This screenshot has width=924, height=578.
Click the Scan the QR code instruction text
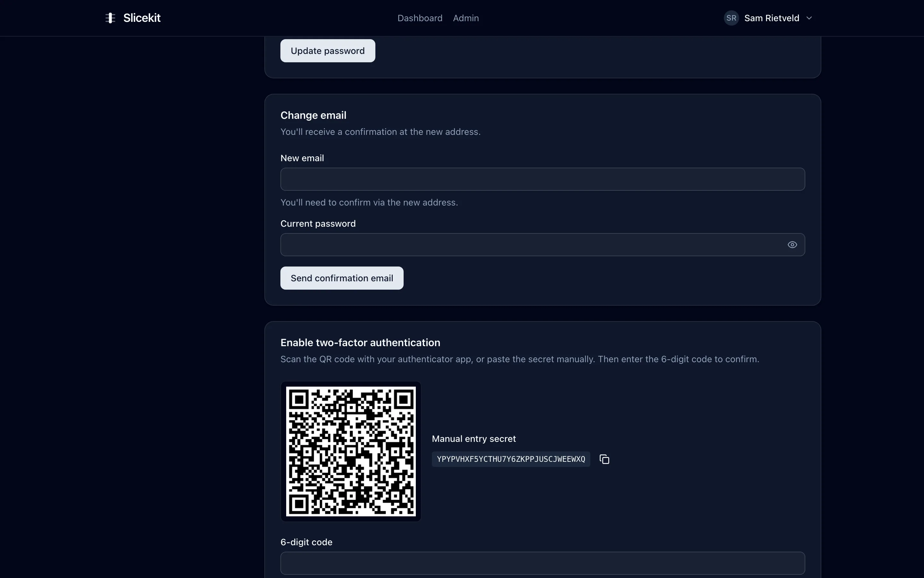tap(520, 359)
